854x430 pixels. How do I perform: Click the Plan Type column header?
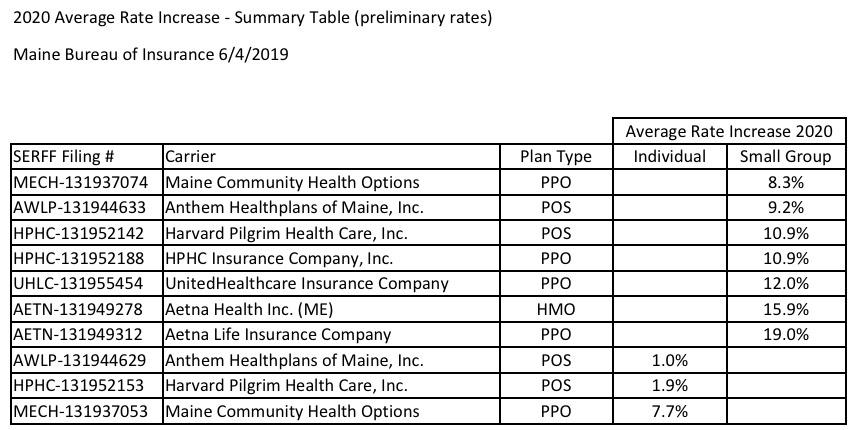coord(555,157)
